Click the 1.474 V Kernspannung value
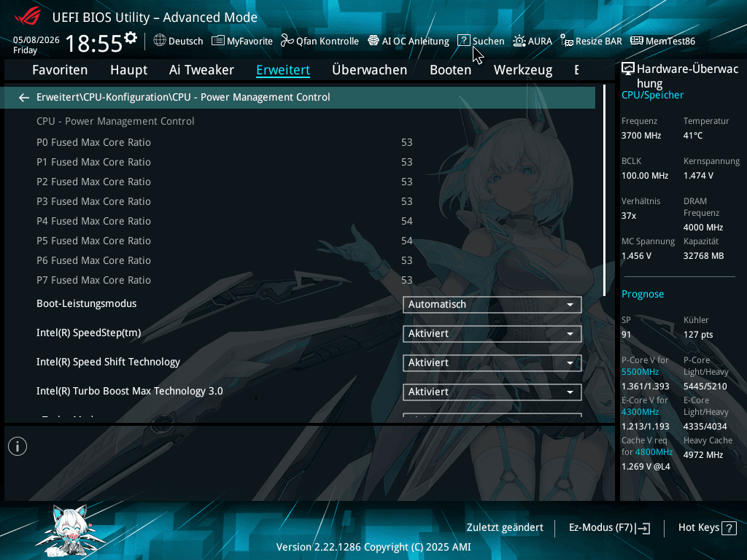Viewport: 747px width, 560px height. (x=698, y=176)
